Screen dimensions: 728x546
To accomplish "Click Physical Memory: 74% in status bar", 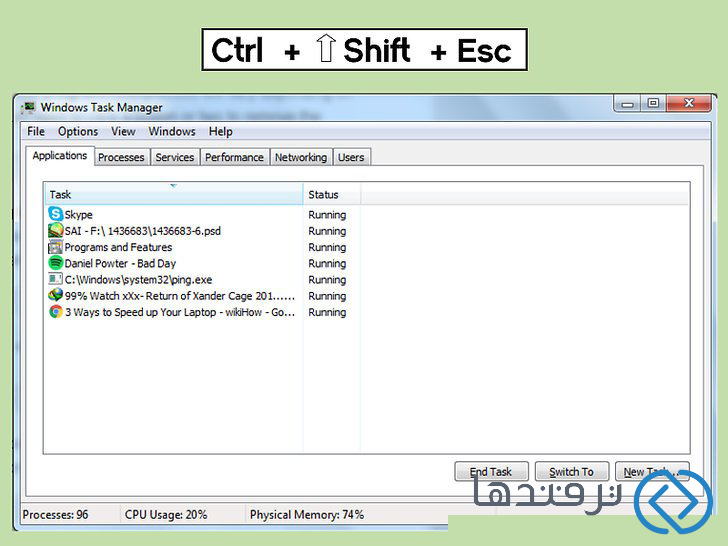I will (x=307, y=514).
